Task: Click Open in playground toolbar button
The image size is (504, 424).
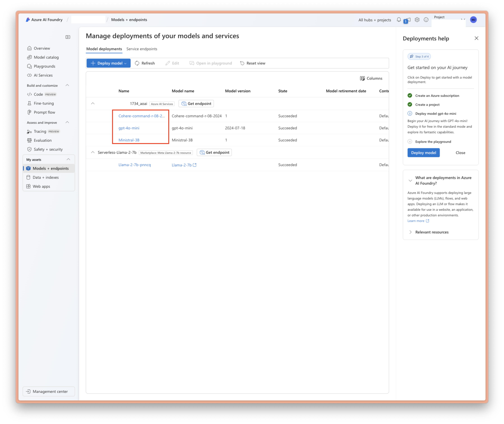Action: pos(211,63)
